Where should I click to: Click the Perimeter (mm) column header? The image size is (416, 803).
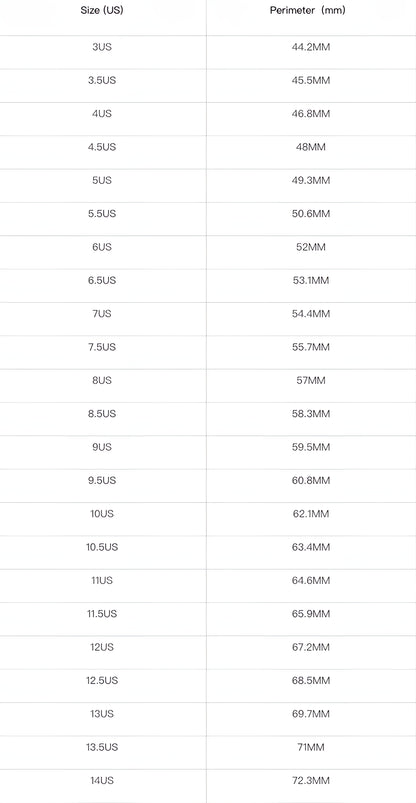click(307, 10)
